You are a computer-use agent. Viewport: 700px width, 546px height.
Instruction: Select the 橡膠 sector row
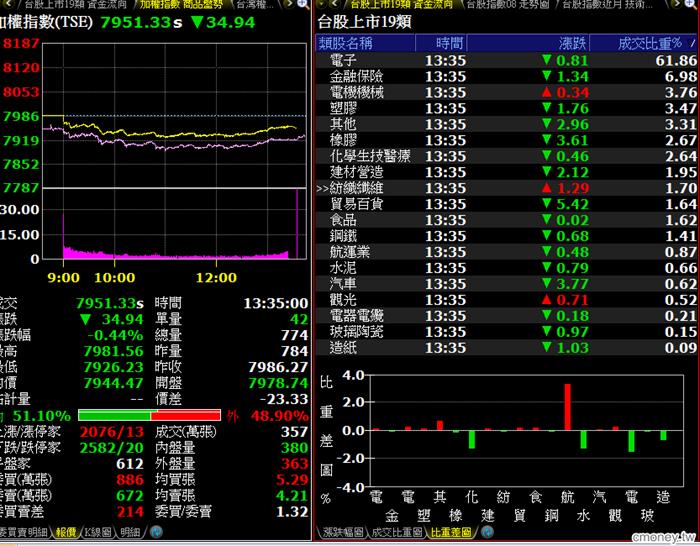click(x=506, y=140)
